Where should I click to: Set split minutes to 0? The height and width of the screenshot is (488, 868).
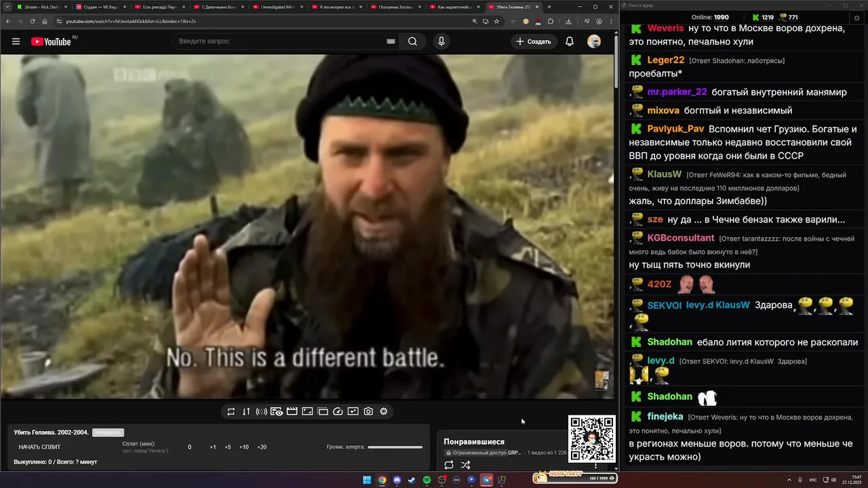click(x=190, y=447)
